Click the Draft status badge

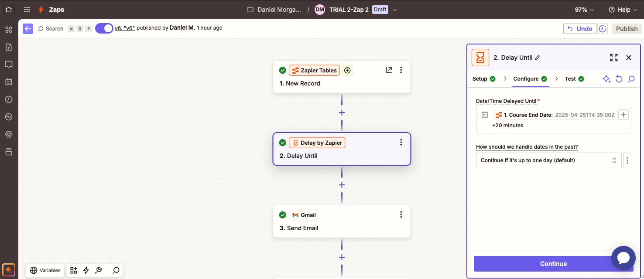pyautogui.click(x=380, y=10)
